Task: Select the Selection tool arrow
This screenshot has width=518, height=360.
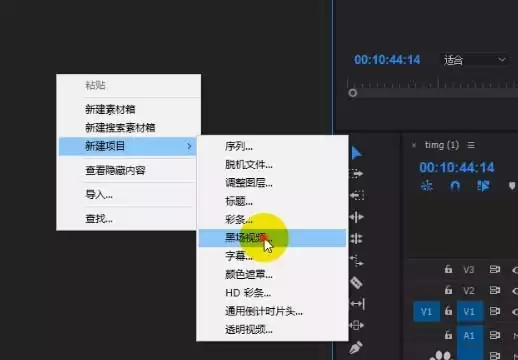Action: [356, 153]
